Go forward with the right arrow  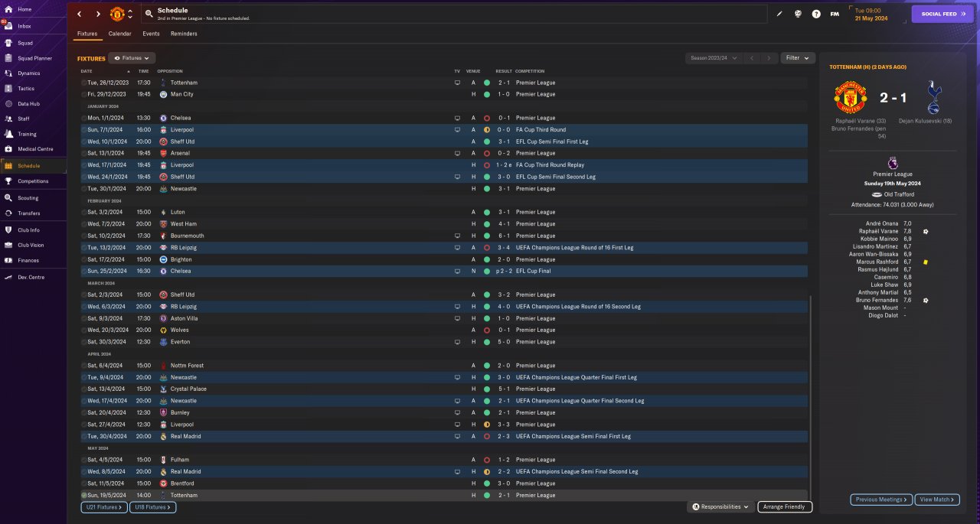[x=98, y=14]
